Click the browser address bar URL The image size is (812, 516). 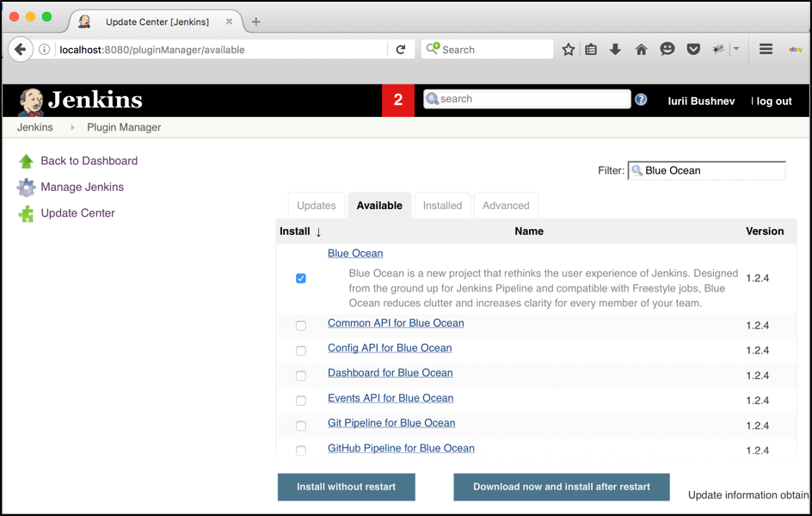(152, 50)
